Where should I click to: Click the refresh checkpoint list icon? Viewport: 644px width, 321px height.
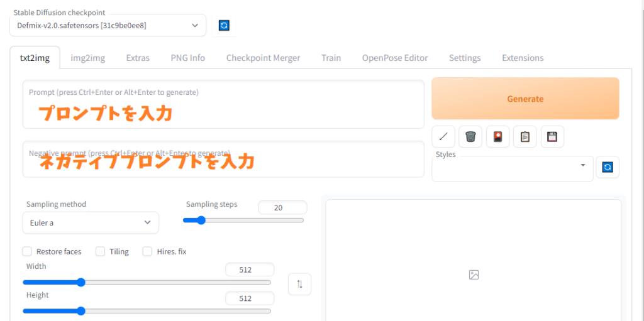coord(224,25)
